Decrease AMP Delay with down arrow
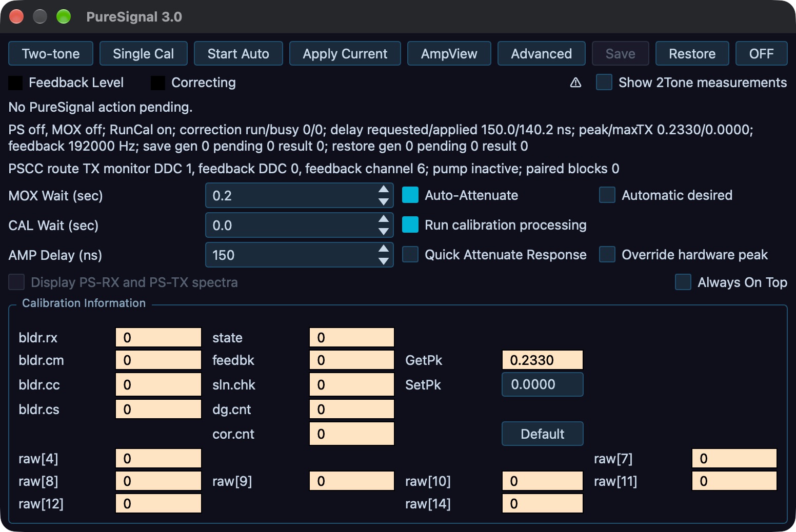796x532 pixels. tap(383, 261)
